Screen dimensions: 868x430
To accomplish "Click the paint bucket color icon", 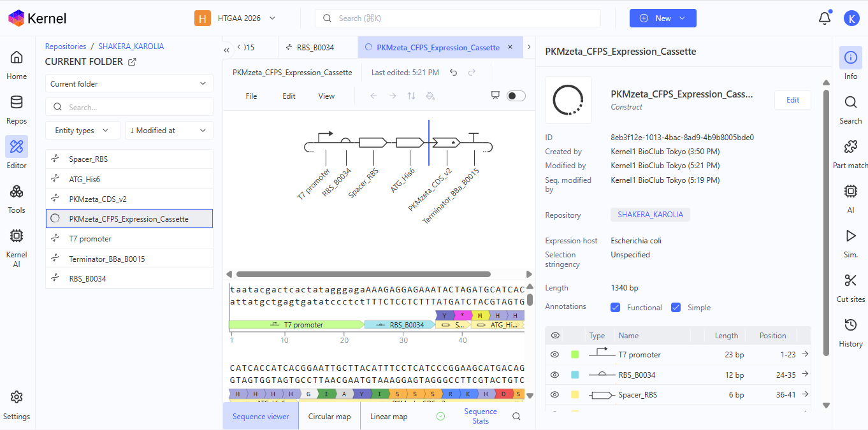I will pyautogui.click(x=430, y=96).
